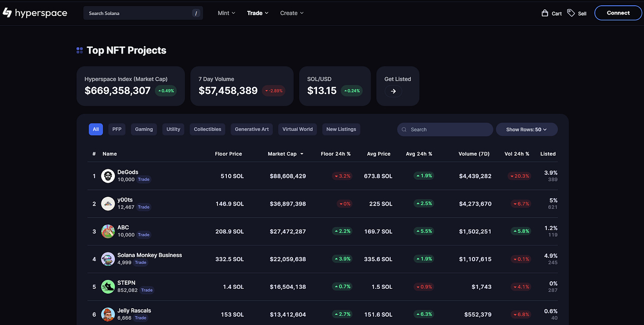Click the hyperspace logo
644x325 pixels.
tap(35, 13)
